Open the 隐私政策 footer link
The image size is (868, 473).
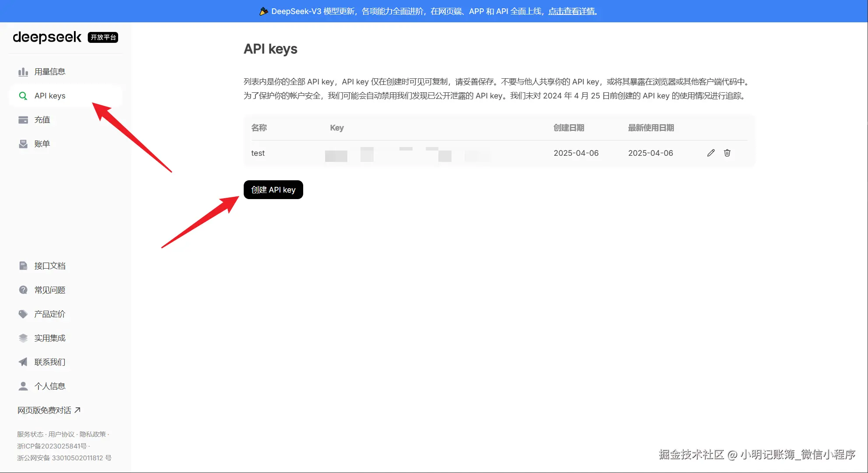tap(93, 434)
